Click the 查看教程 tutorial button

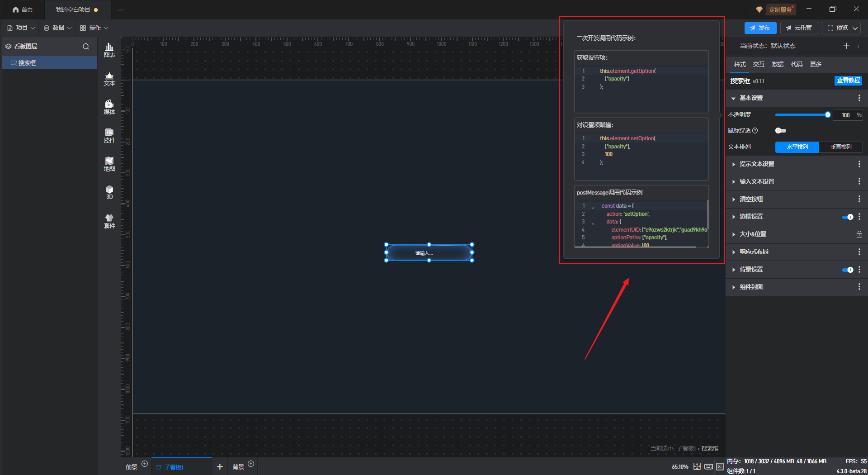click(848, 81)
